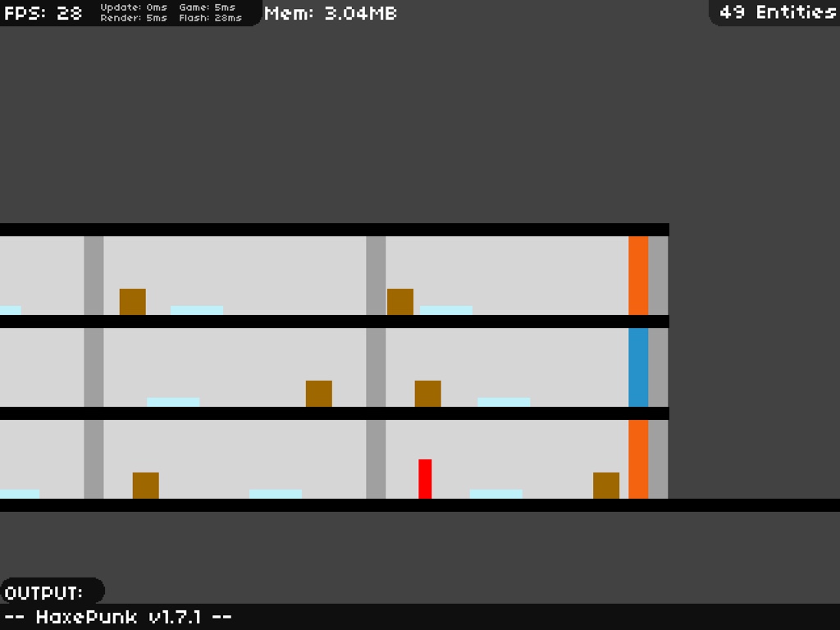Click top-floor light-blue pad right of second pillar
This screenshot has width=840, height=630.
[x=446, y=310]
